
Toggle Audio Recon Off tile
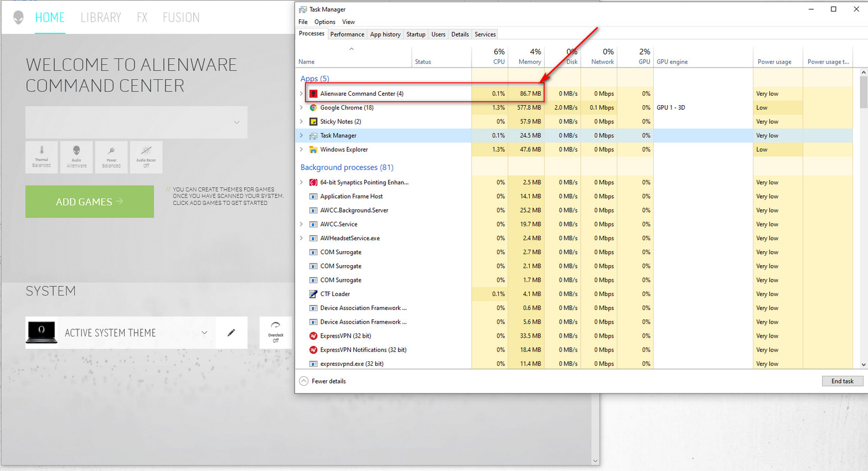pos(146,157)
